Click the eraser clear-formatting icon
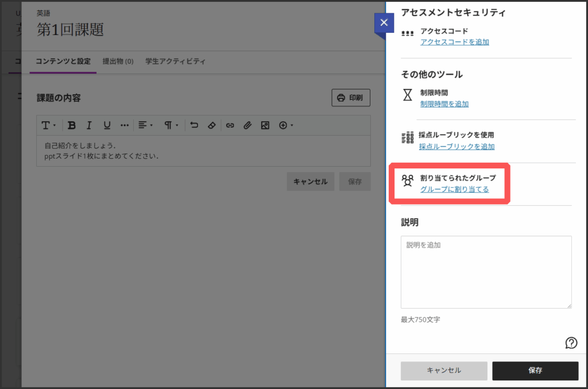Image resolution: width=588 pixels, height=389 pixels. [x=211, y=125]
